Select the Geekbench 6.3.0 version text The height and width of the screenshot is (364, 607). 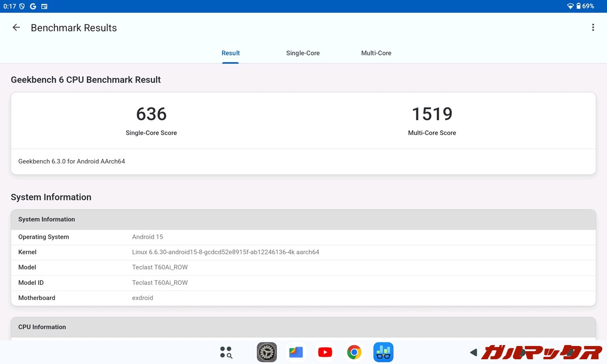point(72,161)
